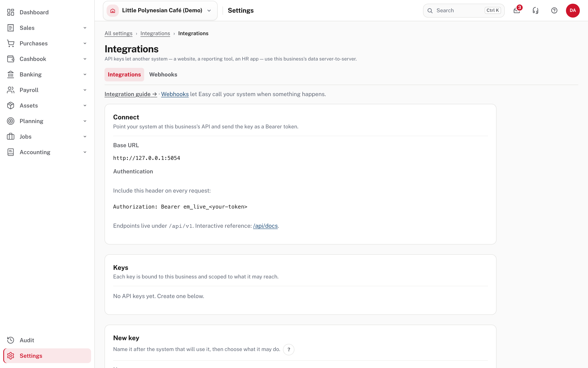Click the Payroll people icon

tap(10, 90)
